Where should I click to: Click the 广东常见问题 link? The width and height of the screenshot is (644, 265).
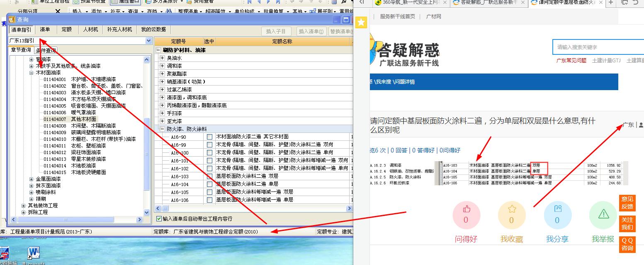point(571,60)
